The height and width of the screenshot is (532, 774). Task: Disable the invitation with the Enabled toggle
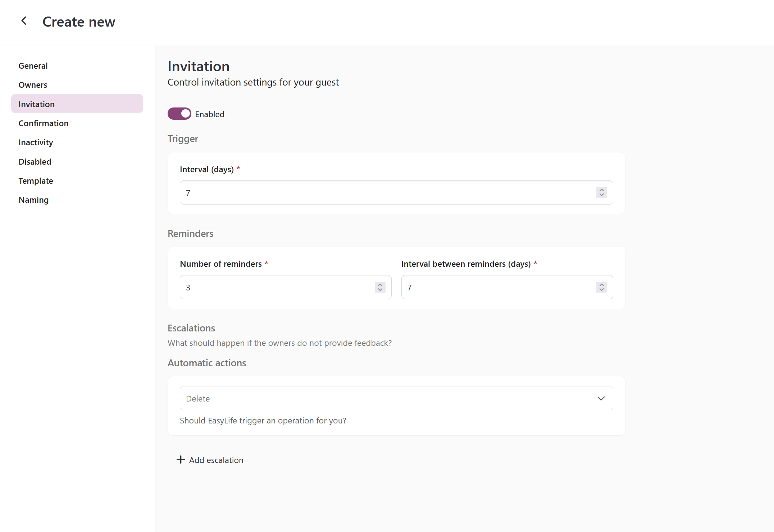pyautogui.click(x=179, y=114)
